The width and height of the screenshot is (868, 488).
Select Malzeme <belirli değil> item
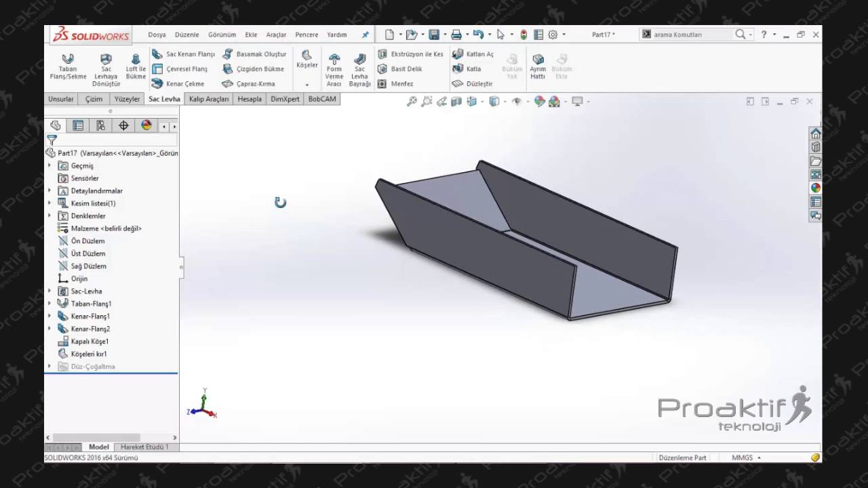(100, 228)
